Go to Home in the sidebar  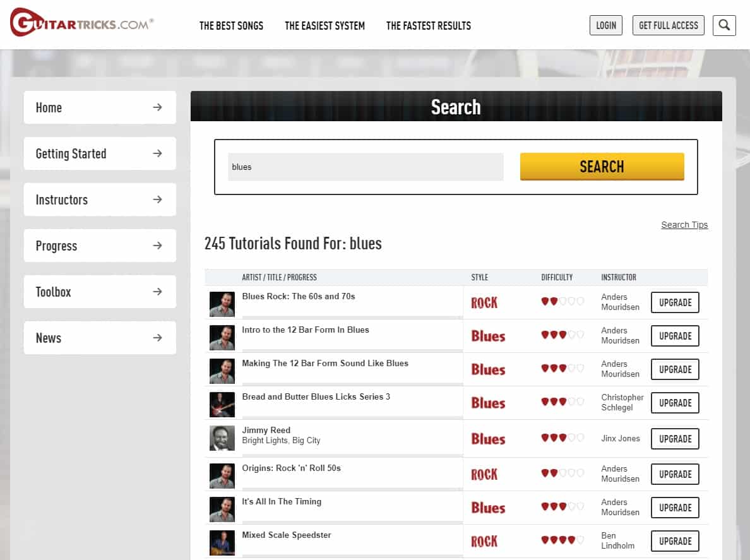100,107
